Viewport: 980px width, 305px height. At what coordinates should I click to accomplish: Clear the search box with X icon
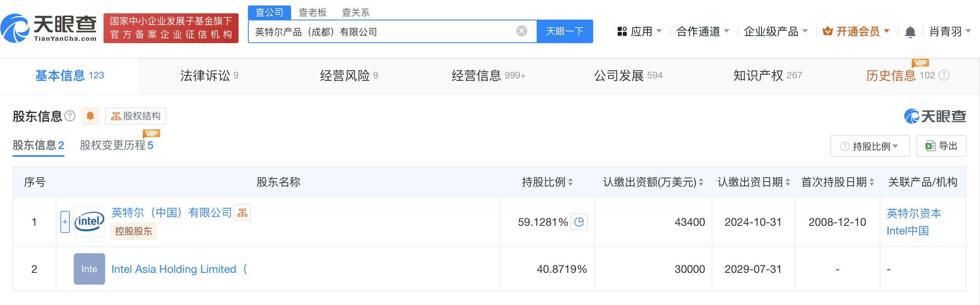pyautogui.click(x=521, y=31)
